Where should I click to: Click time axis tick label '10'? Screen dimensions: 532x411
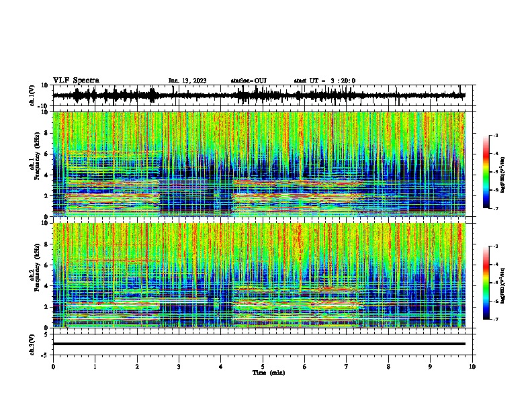[x=472, y=367]
